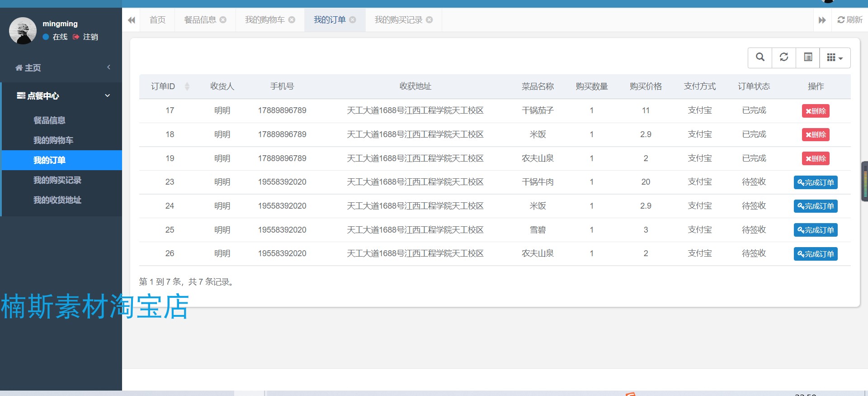Screen dimensions: 868x396
Task: Switch to the 我的购物车 tab
Action: (x=265, y=20)
